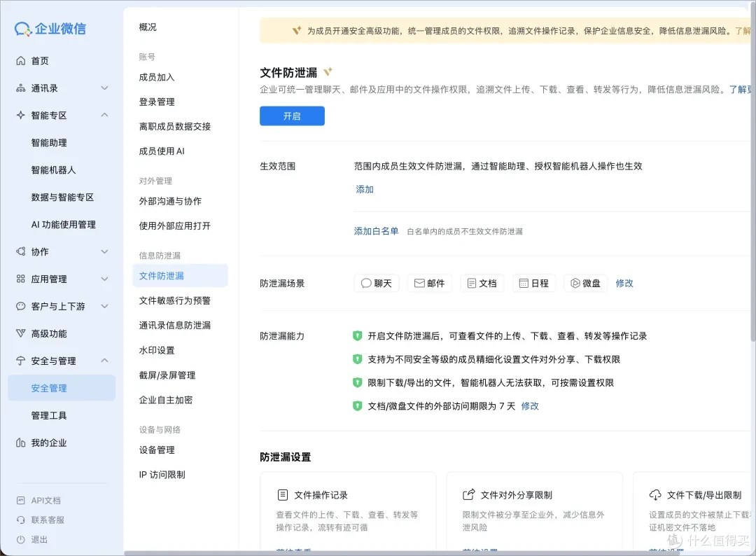Click the 邮件 envelope scenario icon
Screen dimensions: 756x556
point(419,284)
